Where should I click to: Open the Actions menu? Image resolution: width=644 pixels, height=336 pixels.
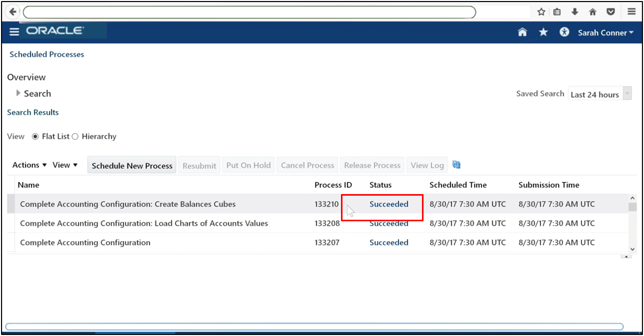tap(29, 164)
